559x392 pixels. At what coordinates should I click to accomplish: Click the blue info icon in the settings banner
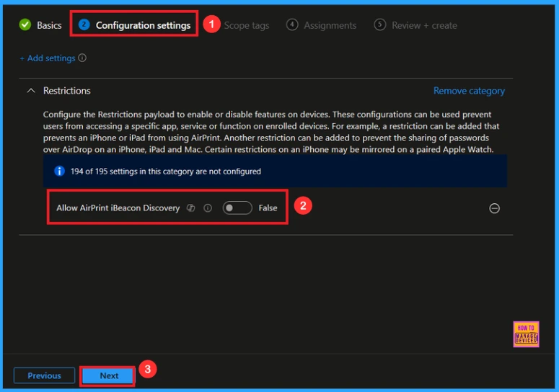tap(60, 171)
